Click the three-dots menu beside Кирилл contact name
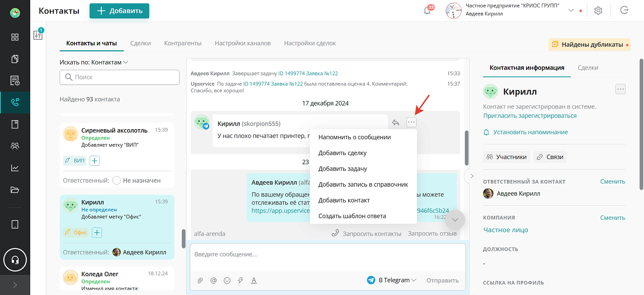Image resolution: width=644 pixels, height=295 pixels. 620,89
